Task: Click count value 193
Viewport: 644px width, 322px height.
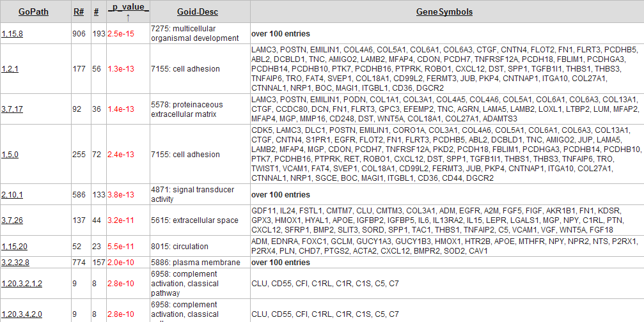Action: click(99, 34)
